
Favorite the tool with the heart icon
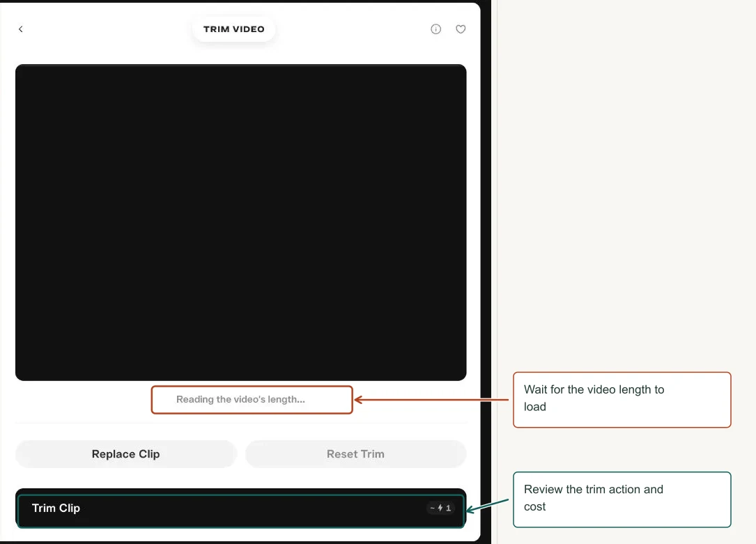pos(461,29)
